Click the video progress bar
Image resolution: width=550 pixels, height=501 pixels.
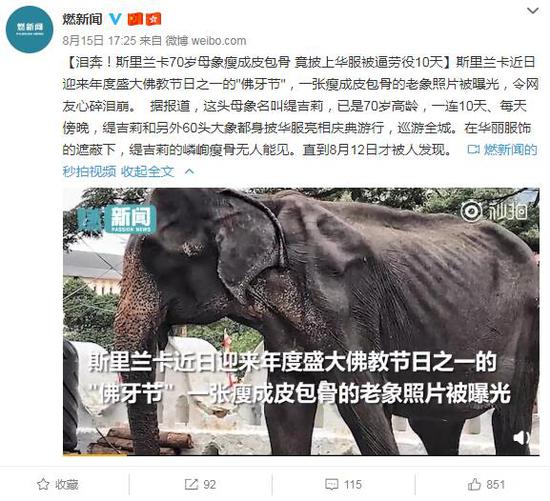[x=301, y=454]
